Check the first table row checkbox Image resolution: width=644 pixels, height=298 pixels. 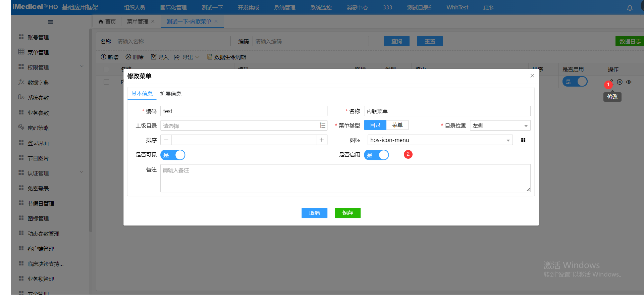(106, 82)
